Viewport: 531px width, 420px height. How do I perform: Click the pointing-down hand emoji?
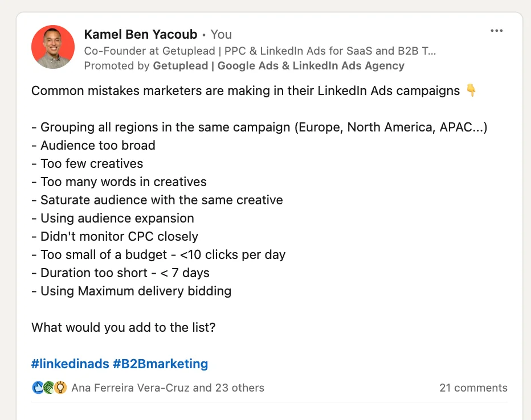[x=472, y=91]
